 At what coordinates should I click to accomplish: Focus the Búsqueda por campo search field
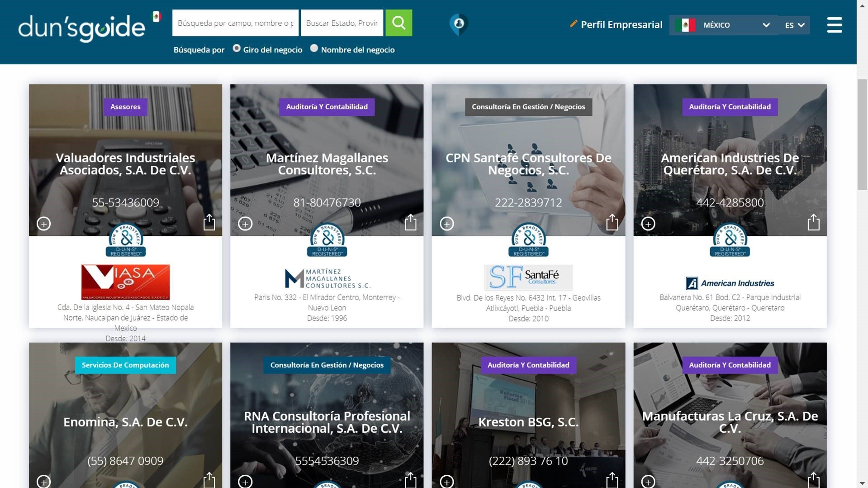point(235,23)
